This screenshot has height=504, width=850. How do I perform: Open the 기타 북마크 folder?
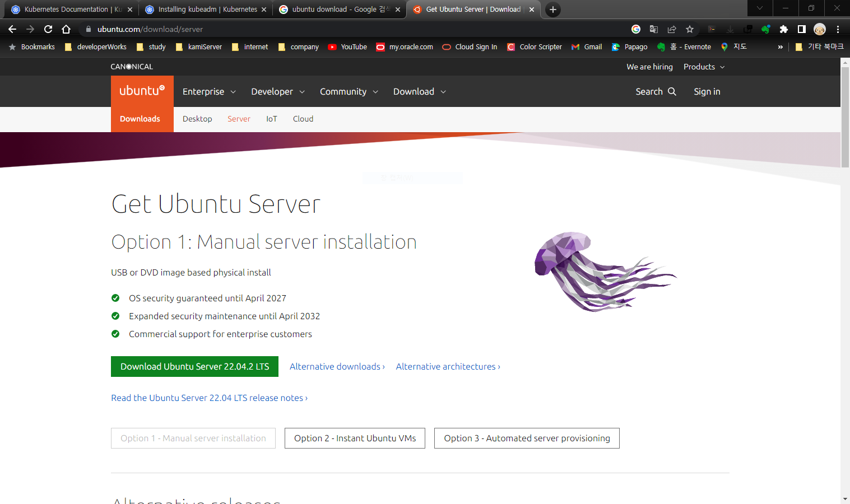(x=819, y=47)
